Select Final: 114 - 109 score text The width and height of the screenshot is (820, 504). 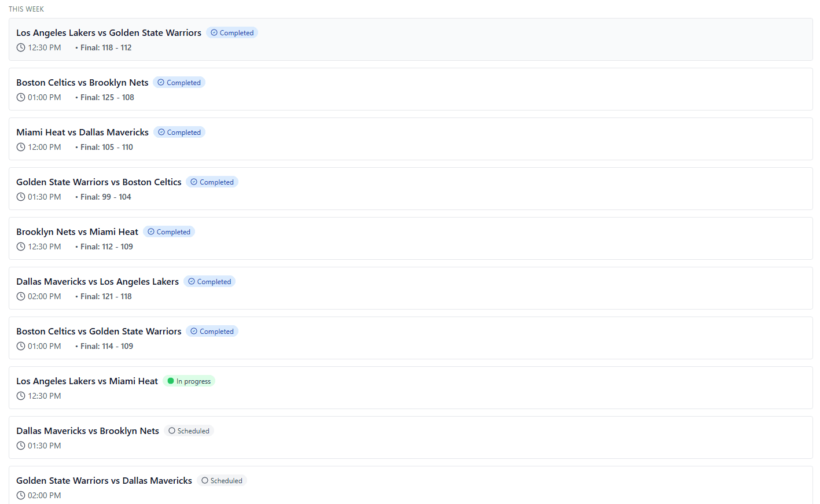pyautogui.click(x=106, y=346)
